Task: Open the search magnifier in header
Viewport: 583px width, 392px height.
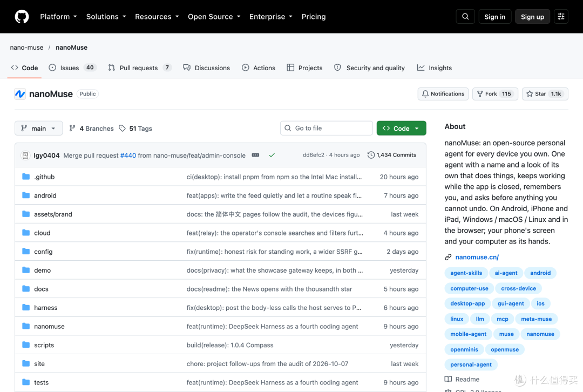Action: click(465, 17)
